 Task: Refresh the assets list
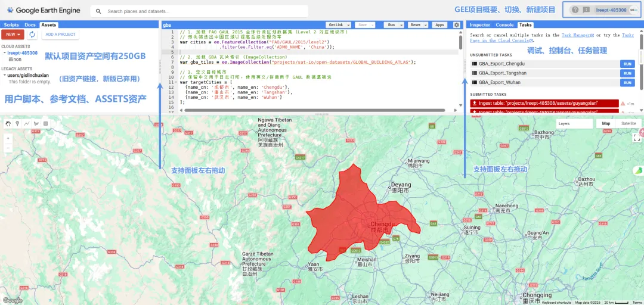(x=32, y=35)
